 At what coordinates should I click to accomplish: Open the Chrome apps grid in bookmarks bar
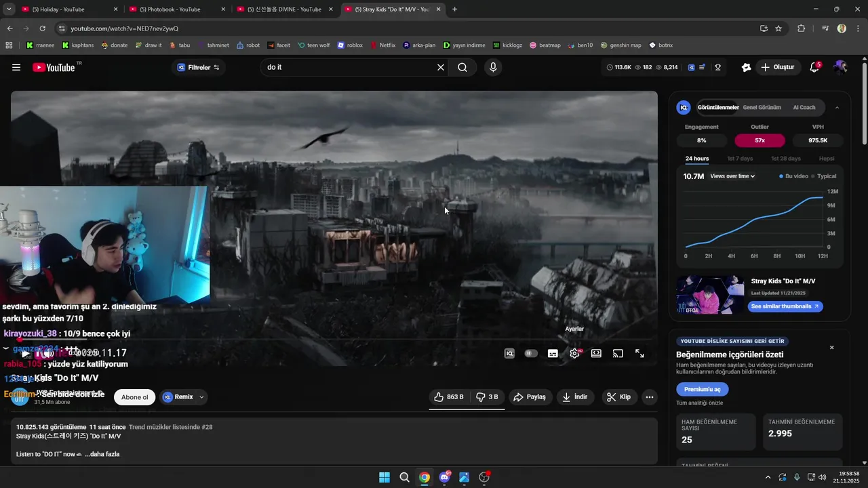[9, 45]
